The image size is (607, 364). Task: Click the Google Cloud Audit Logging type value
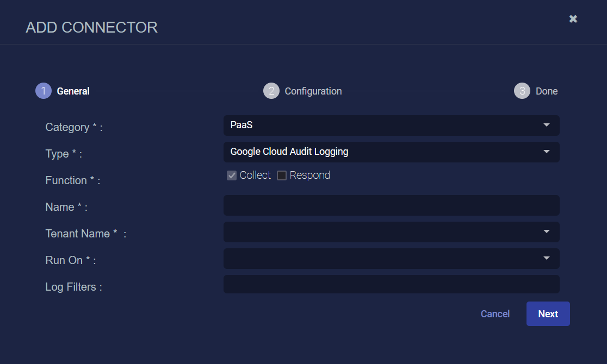tap(289, 152)
